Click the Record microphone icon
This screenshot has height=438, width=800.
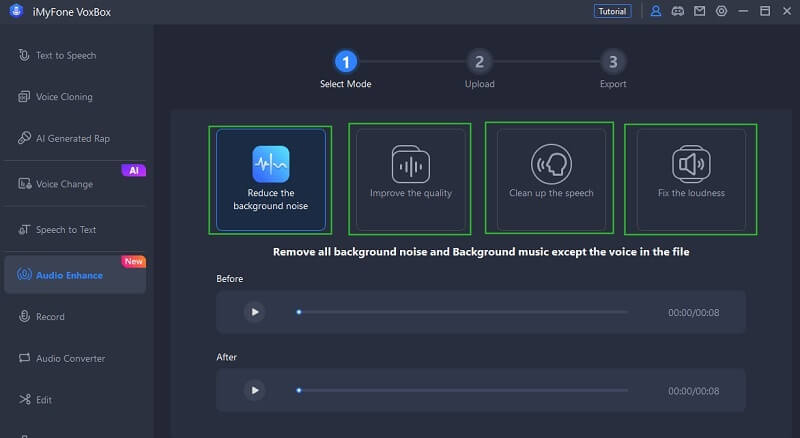(x=24, y=316)
